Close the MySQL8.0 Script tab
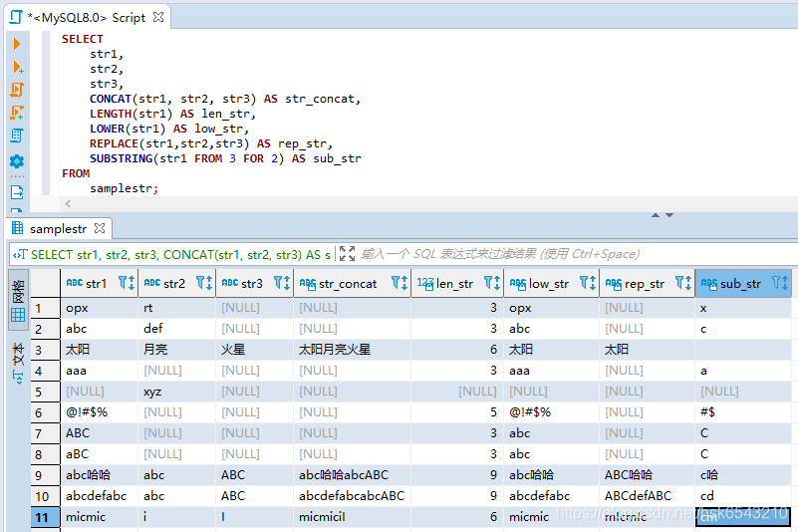Screen dimensions: 798x532 [158, 17]
